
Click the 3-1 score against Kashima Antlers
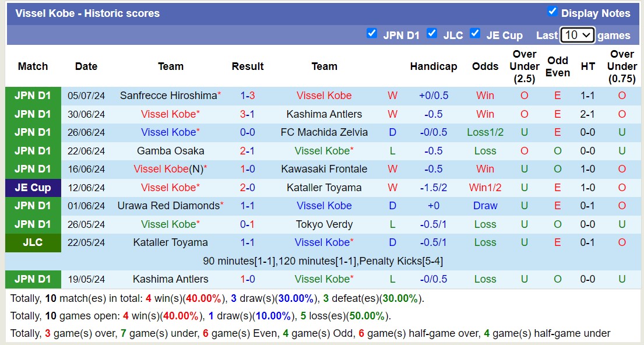[x=248, y=114]
